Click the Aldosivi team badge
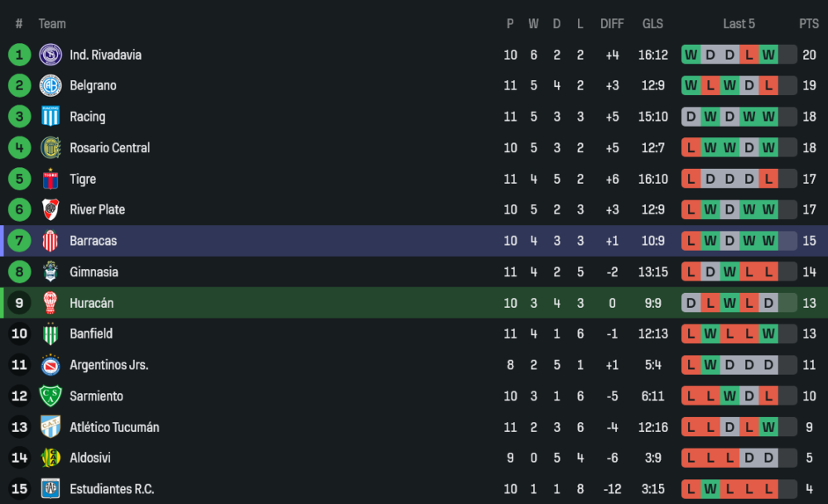 point(51,458)
